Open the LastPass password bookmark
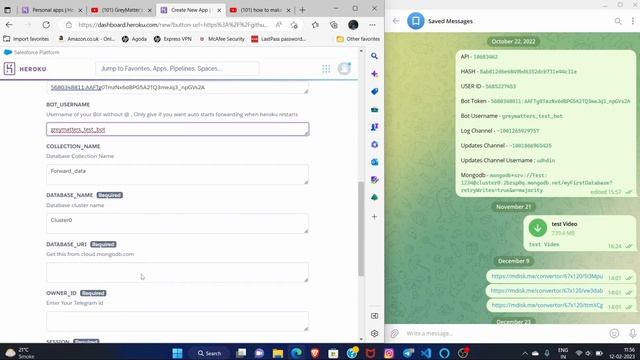The image size is (640, 360). 278,39
